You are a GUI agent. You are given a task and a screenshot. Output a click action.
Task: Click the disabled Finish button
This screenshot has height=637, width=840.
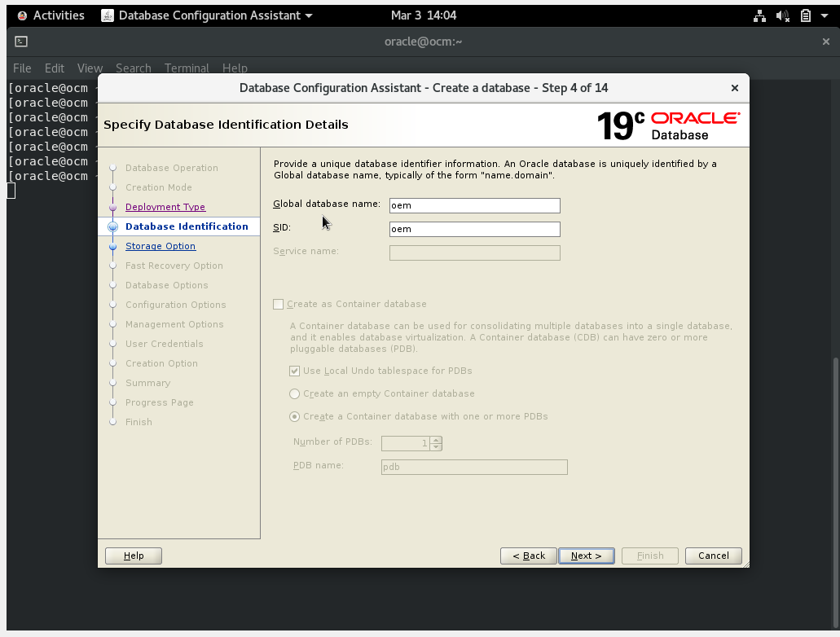[650, 556]
